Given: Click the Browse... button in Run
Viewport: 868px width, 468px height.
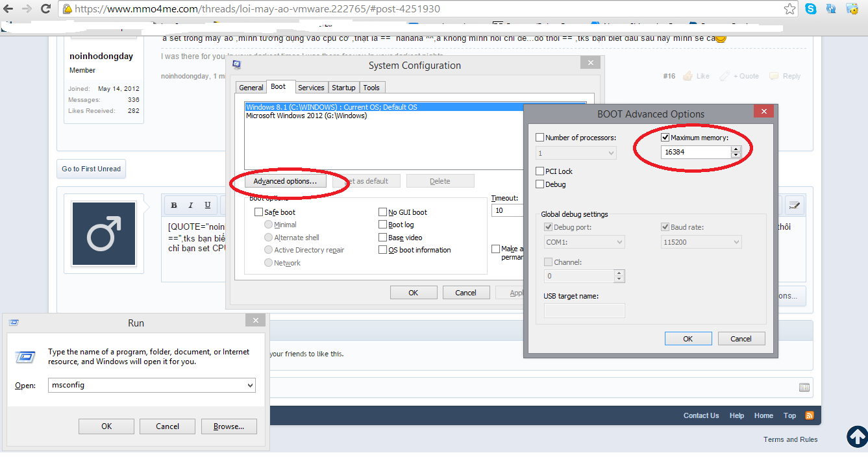Looking at the screenshot, I should coord(229,426).
